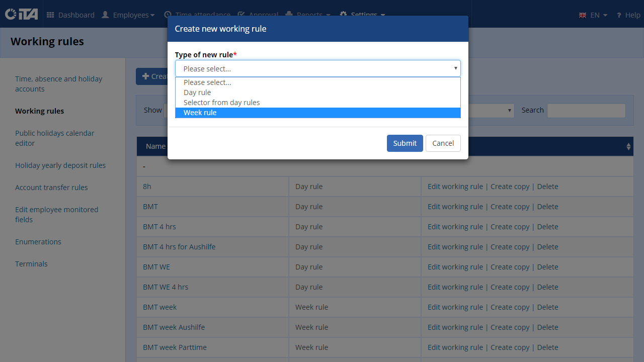Choose Selector from day rules option
The image size is (644, 362).
[x=318, y=103]
